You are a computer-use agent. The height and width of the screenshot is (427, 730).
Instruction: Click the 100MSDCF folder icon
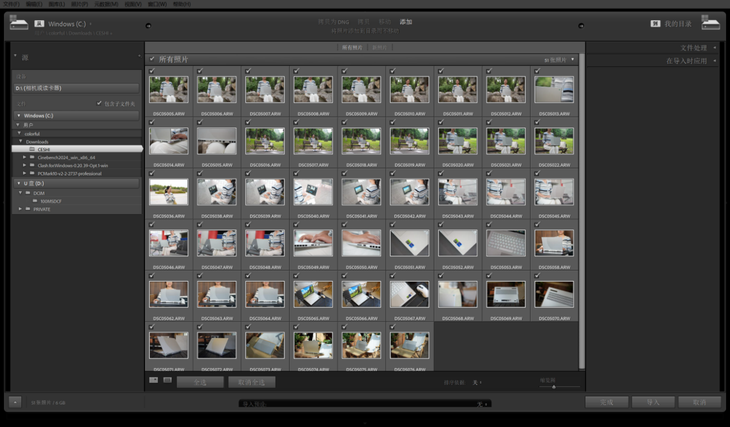(x=36, y=201)
